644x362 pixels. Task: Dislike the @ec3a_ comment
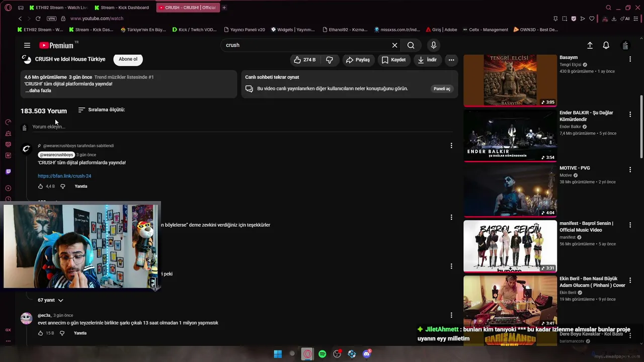(x=62, y=333)
